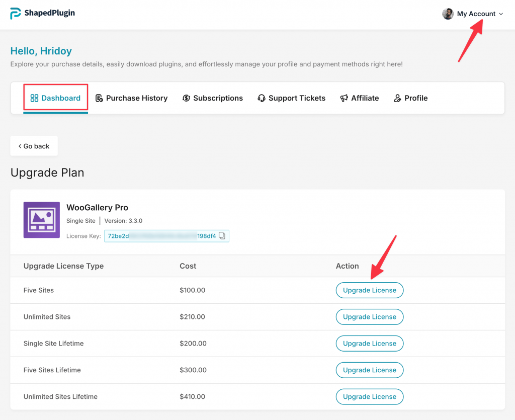Click the Affiliate megaphone icon
This screenshot has width=515, height=420.
[x=344, y=98]
